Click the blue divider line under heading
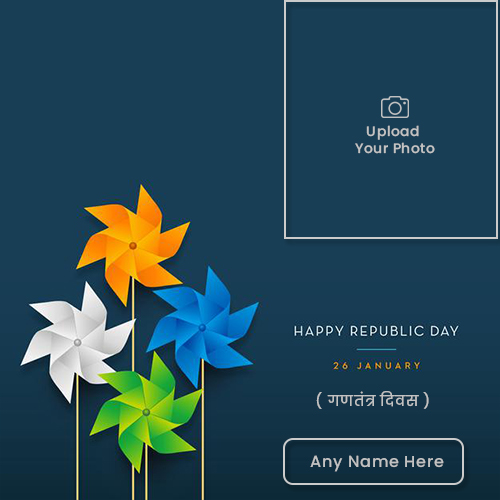 click(376, 349)
